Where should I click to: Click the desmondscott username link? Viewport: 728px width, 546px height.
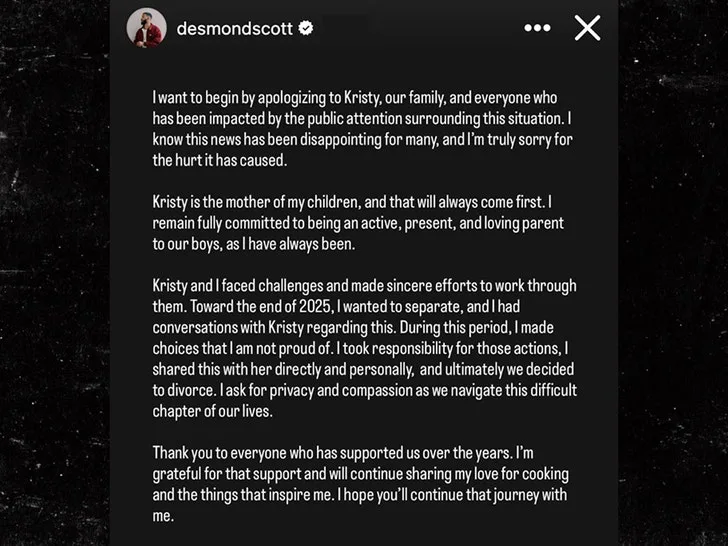coord(234,29)
